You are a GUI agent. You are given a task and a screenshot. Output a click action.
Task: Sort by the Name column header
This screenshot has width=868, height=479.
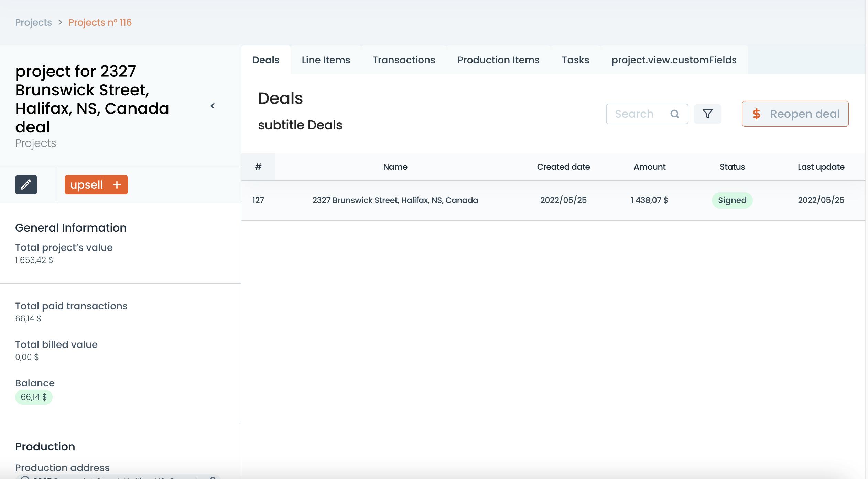(x=395, y=167)
